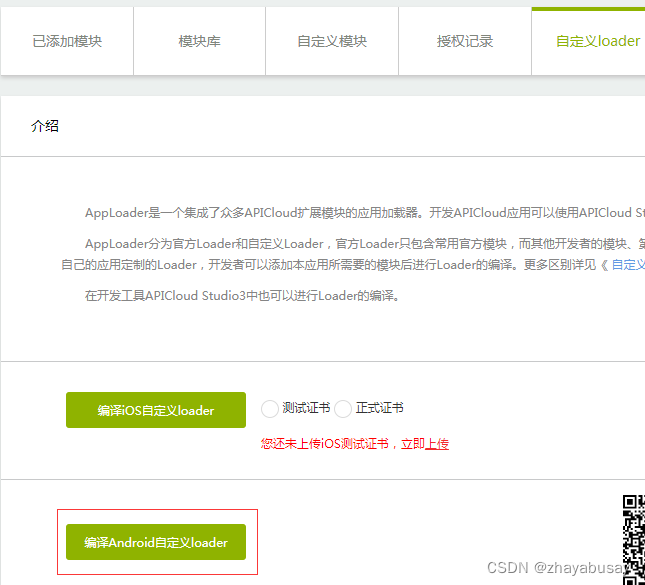Image resolution: width=645 pixels, height=585 pixels.
Task: Click the red 您还未上传iOS测试证书 warning text
Action: 325,443
